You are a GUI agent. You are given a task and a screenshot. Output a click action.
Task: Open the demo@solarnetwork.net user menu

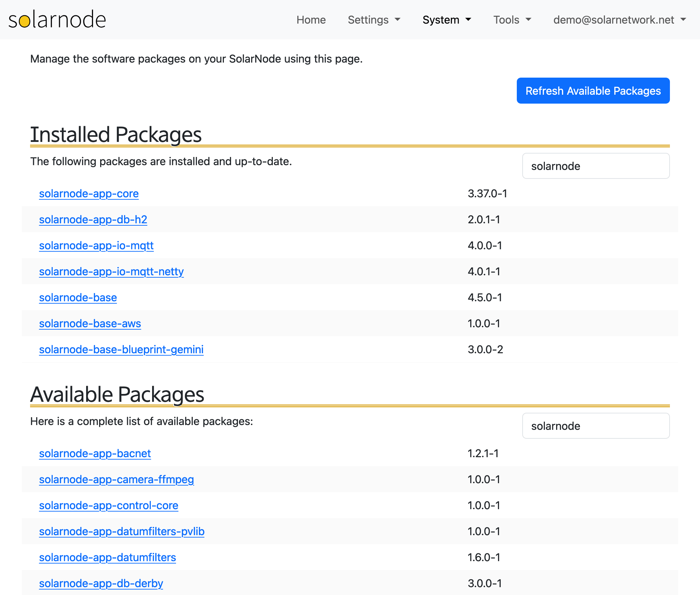click(x=620, y=20)
